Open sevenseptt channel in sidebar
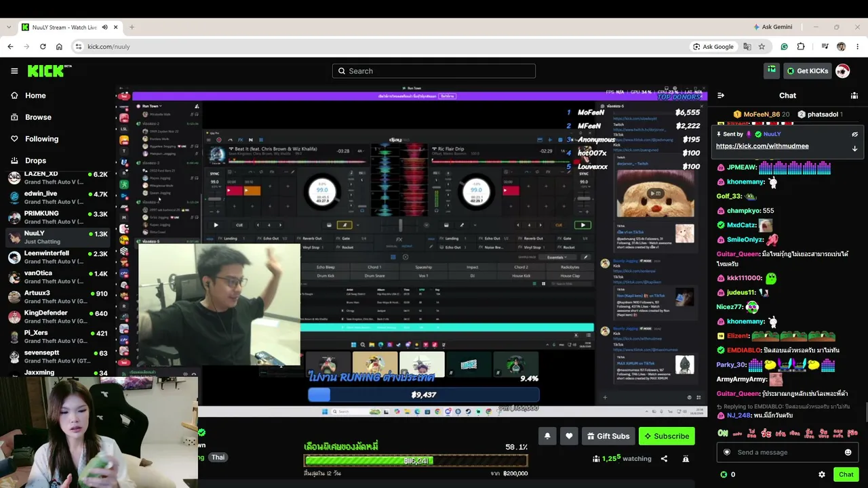 tap(58, 357)
